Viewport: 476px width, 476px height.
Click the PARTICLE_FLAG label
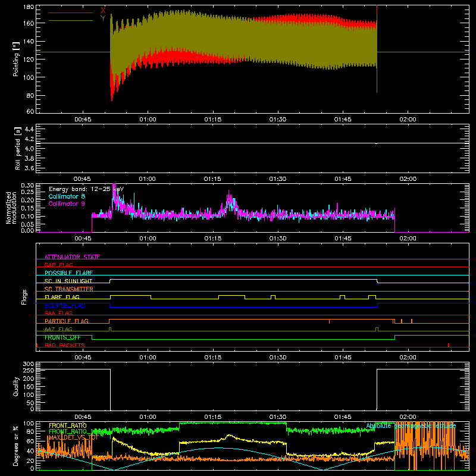click(x=67, y=321)
